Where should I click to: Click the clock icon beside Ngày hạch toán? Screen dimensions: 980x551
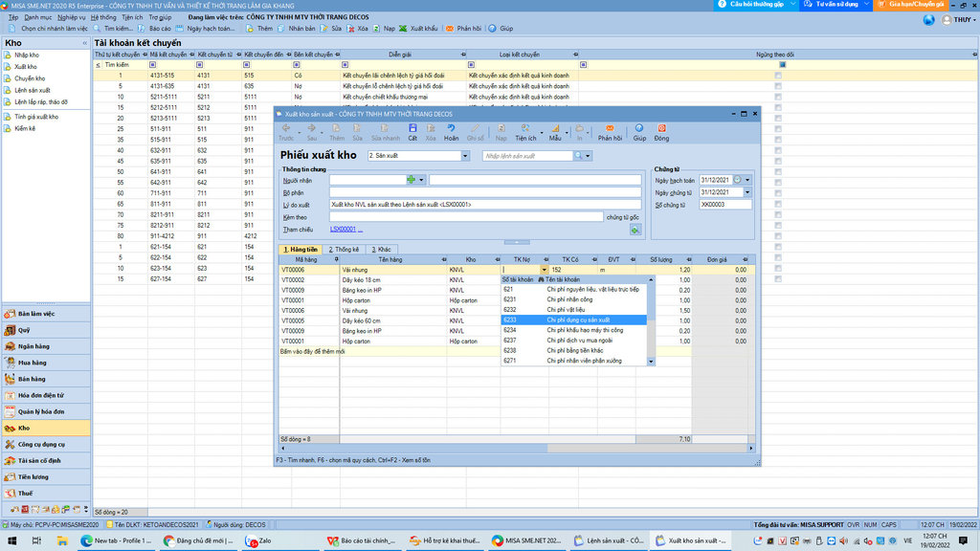pyautogui.click(x=738, y=180)
